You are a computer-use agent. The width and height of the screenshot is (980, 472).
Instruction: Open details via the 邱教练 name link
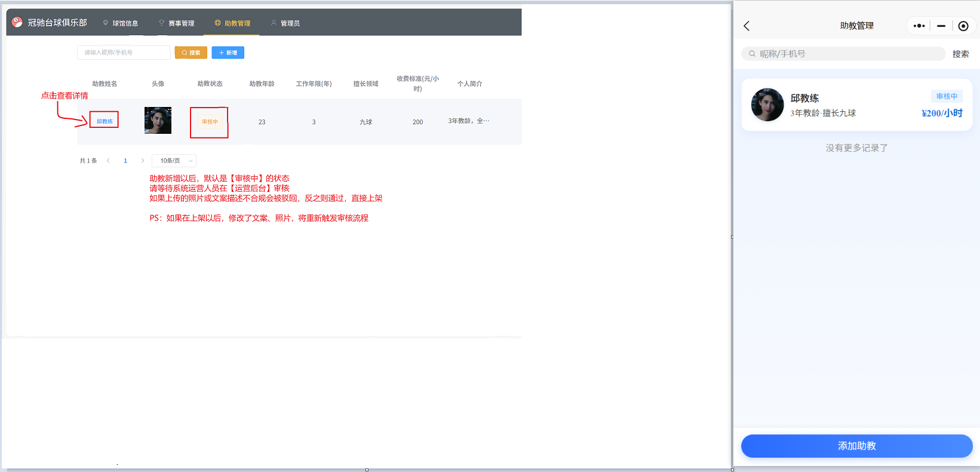pos(105,121)
